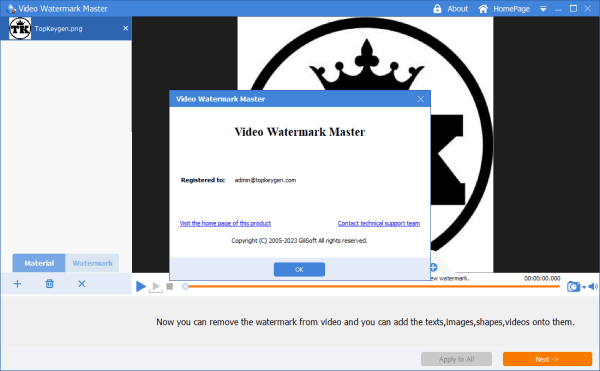Delete item with the trash icon

pos(49,284)
